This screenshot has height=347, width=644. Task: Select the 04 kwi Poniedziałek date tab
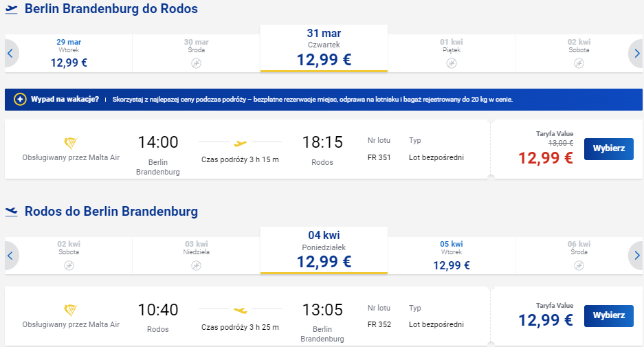324,250
